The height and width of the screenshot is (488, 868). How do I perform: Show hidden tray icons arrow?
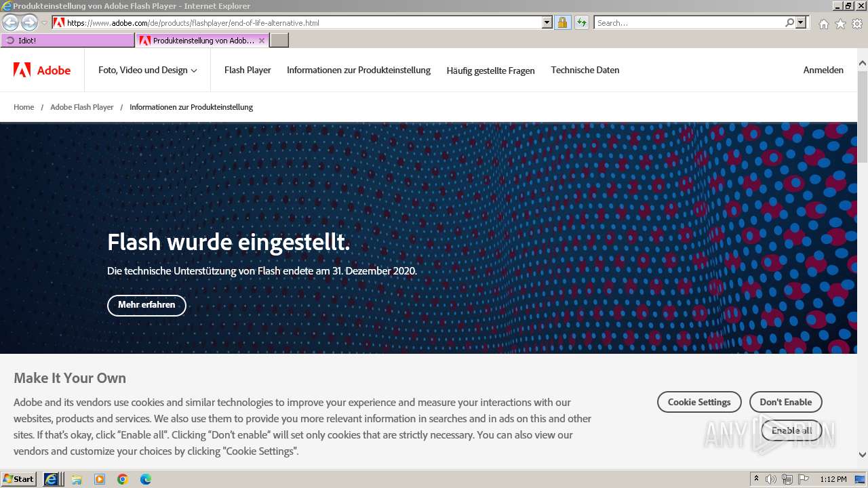pyautogui.click(x=757, y=479)
